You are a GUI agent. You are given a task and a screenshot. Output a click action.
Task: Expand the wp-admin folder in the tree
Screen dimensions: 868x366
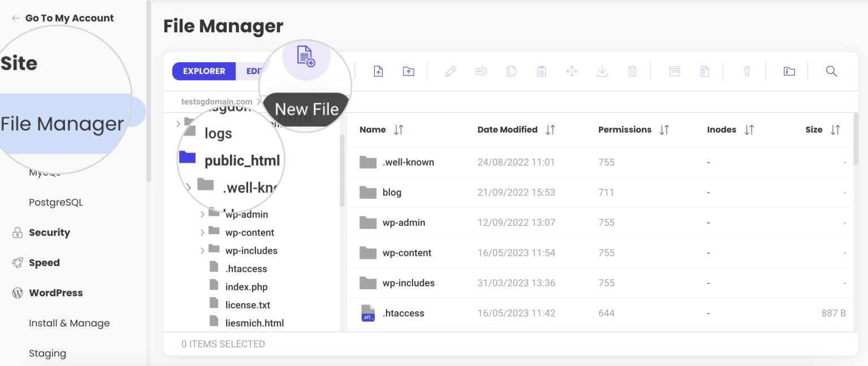tap(202, 215)
